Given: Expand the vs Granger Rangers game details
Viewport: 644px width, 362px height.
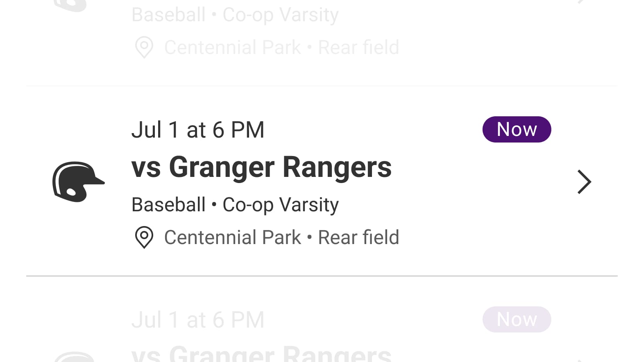Looking at the screenshot, I should [x=261, y=167].
